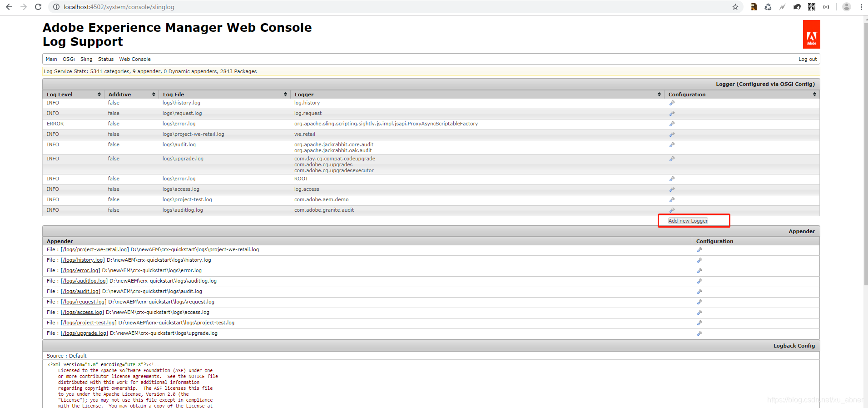This screenshot has height=408, width=868.
Task: Open /logs/audit.log file link
Action: click(x=80, y=292)
